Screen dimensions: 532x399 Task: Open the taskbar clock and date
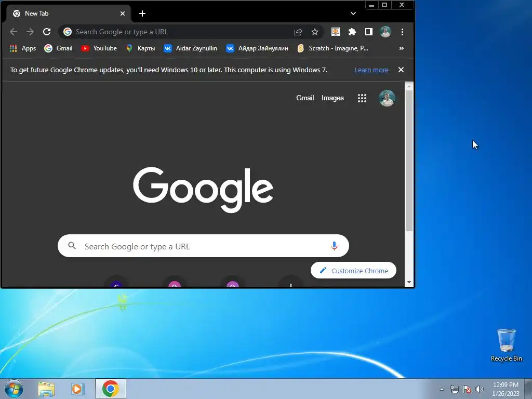tap(506, 389)
